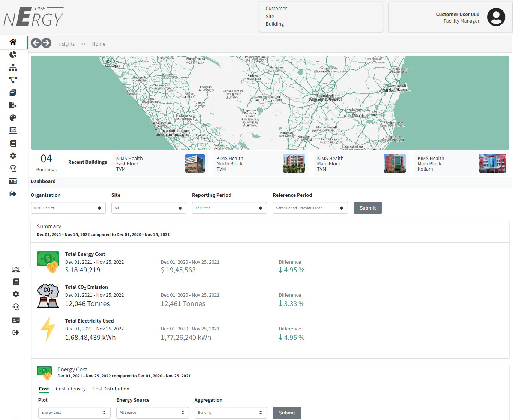This screenshot has width=513, height=420.
Task: Open the Home icon in the sidebar
Action: 13,42
